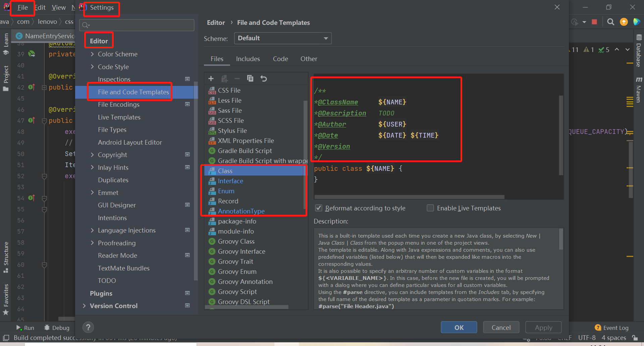The width and height of the screenshot is (644, 346).
Task: Click the Debug tool window button
Action: pyautogui.click(x=57, y=328)
